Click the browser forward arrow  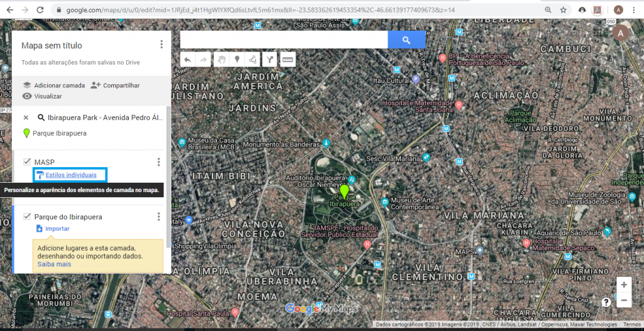[x=25, y=10]
